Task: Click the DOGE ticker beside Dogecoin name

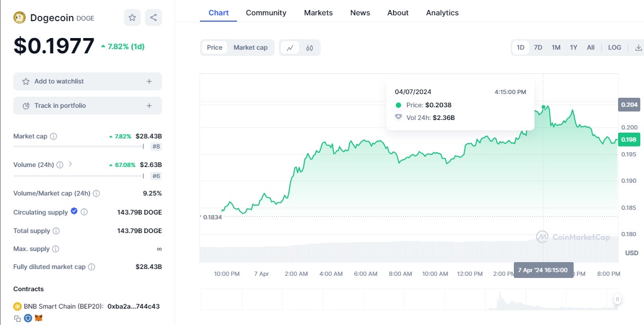Action: [85, 18]
